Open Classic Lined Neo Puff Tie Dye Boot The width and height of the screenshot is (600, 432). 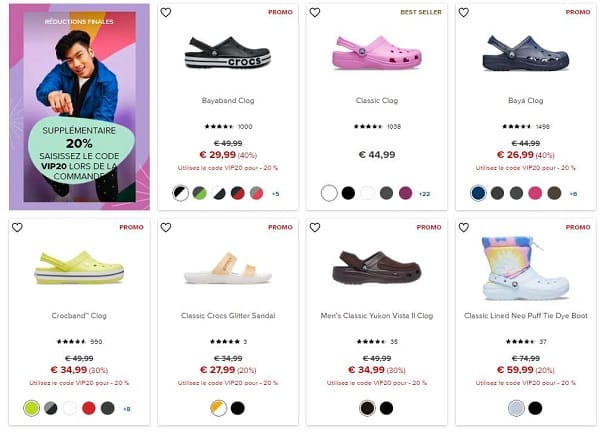tap(526, 316)
